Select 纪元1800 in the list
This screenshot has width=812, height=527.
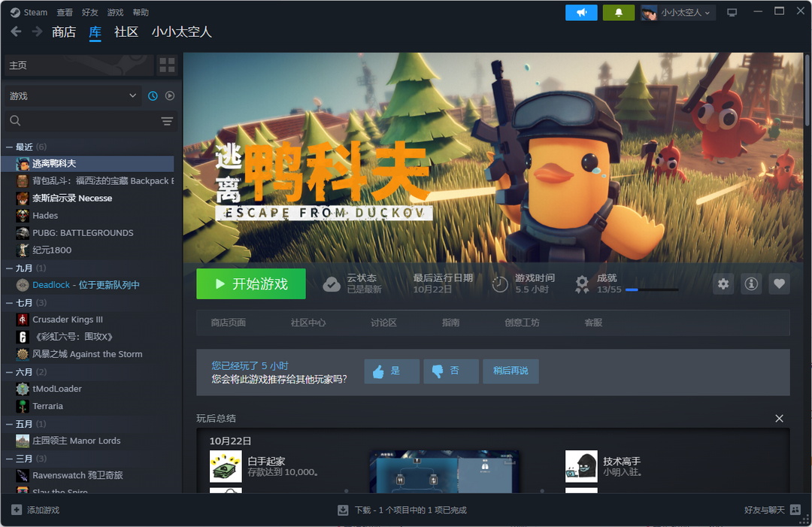[88, 250]
